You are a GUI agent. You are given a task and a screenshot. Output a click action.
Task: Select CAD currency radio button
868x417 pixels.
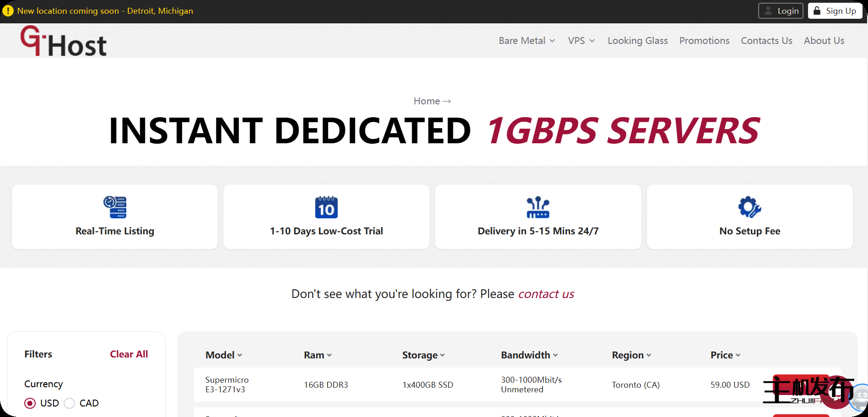[x=70, y=403]
